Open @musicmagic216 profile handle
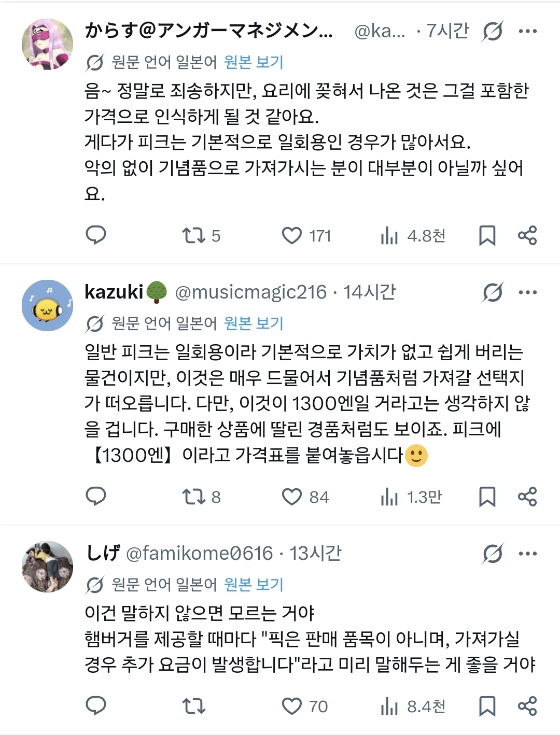The image size is (560, 735). point(251,292)
